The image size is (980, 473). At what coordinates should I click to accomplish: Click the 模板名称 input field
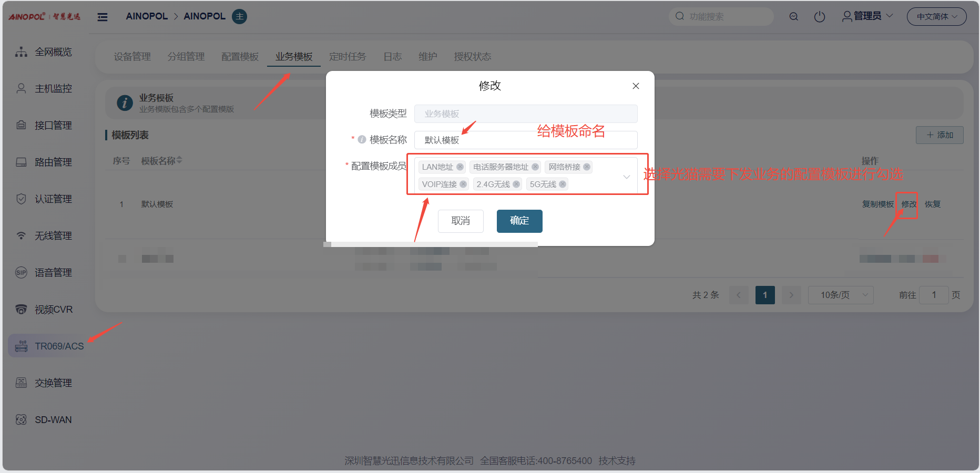point(526,140)
